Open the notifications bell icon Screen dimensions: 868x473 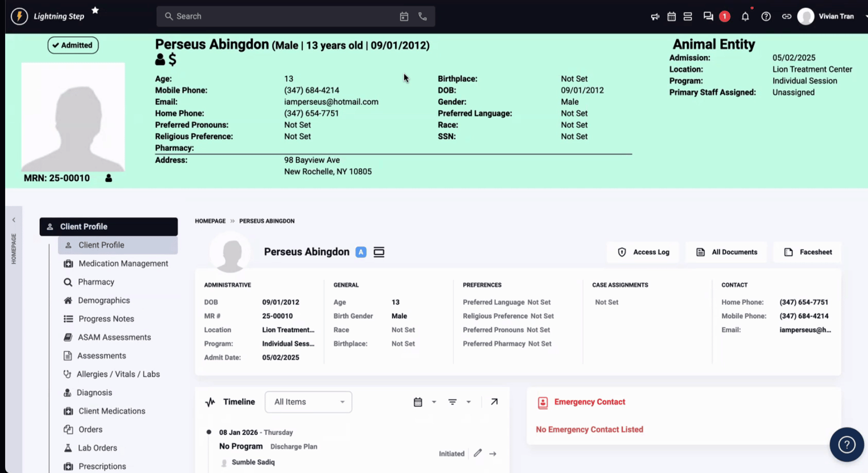pyautogui.click(x=745, y=17)
